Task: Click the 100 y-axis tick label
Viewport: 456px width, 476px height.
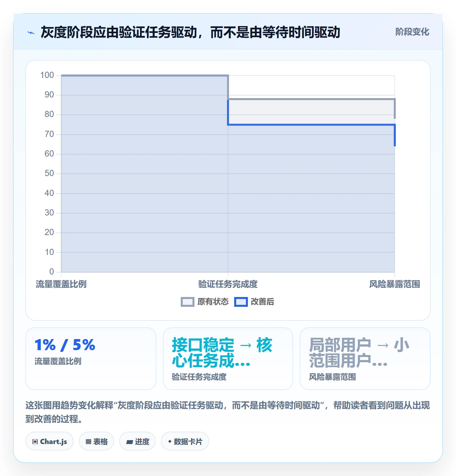Action: coord(47,75)
